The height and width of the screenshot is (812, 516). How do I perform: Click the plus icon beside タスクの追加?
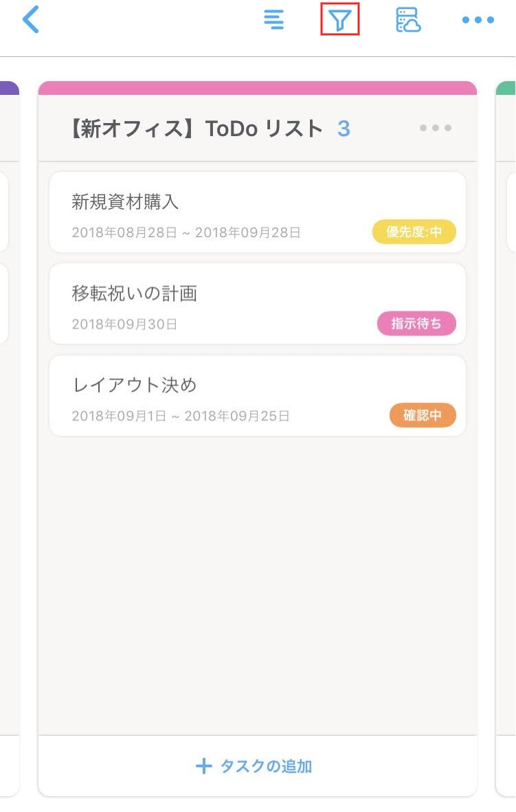coord(203,766)
